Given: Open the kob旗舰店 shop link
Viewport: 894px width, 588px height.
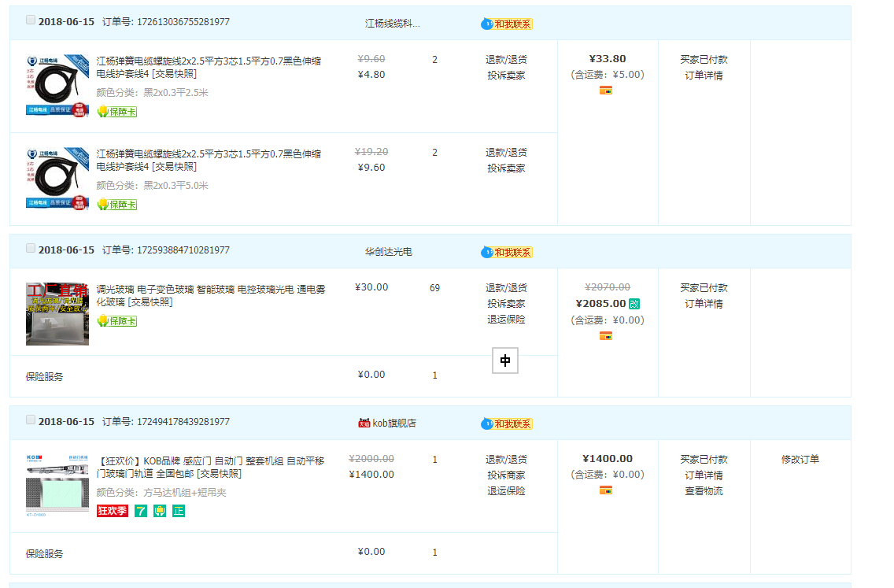Looking at the screenshot, I should pyautogui.click(x=393, y=423).
